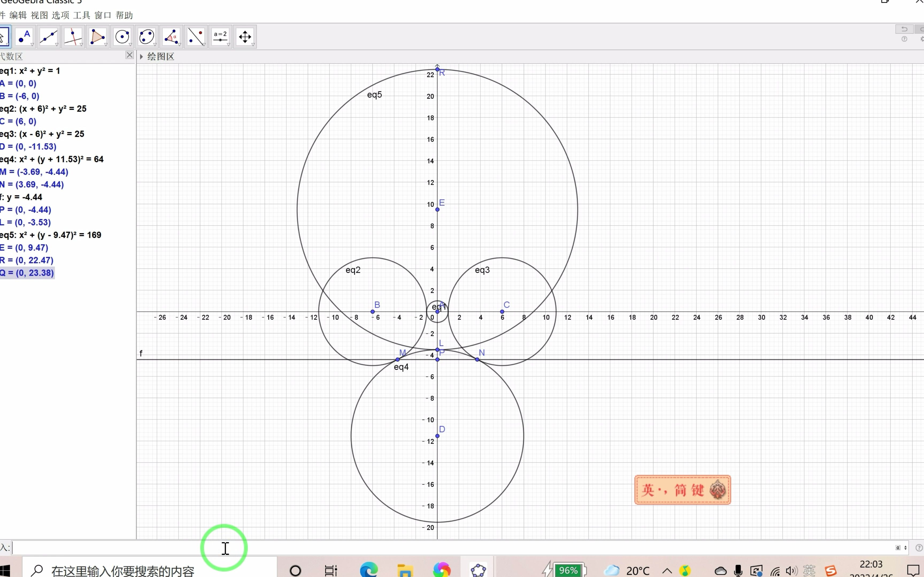924x577 pixels.
Task: Select the Slider tool
Action: (220, 36)
